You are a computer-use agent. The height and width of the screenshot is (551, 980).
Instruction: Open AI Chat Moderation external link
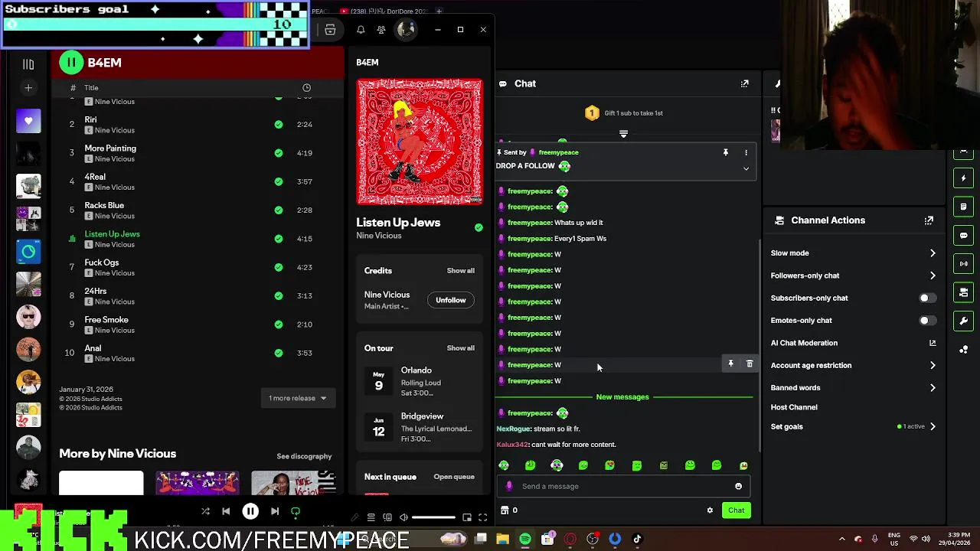pyautogui.click(x=933, y=343)
